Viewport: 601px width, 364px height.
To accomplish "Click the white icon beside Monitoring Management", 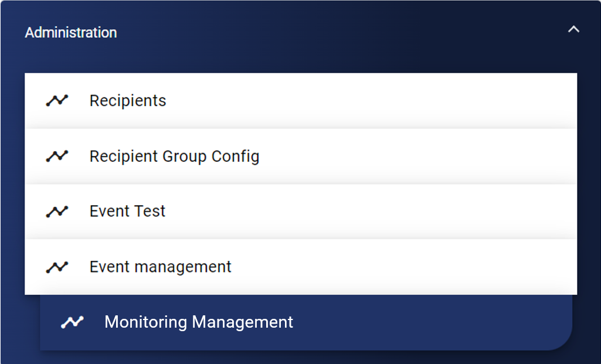I will pyautogui.click(x=72, y=322).
